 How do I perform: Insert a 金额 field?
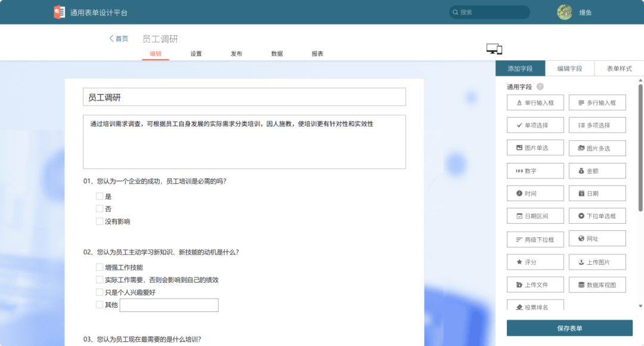point(597,170)
